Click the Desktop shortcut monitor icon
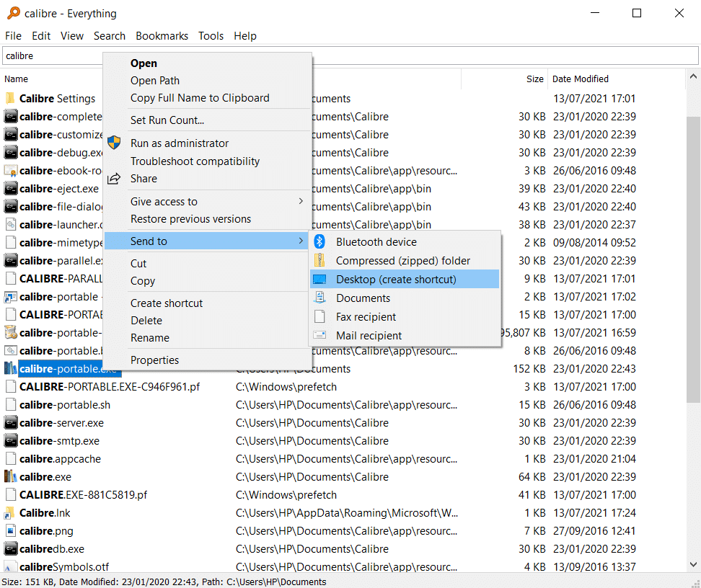The image size is (701, 588). [319, 280]
